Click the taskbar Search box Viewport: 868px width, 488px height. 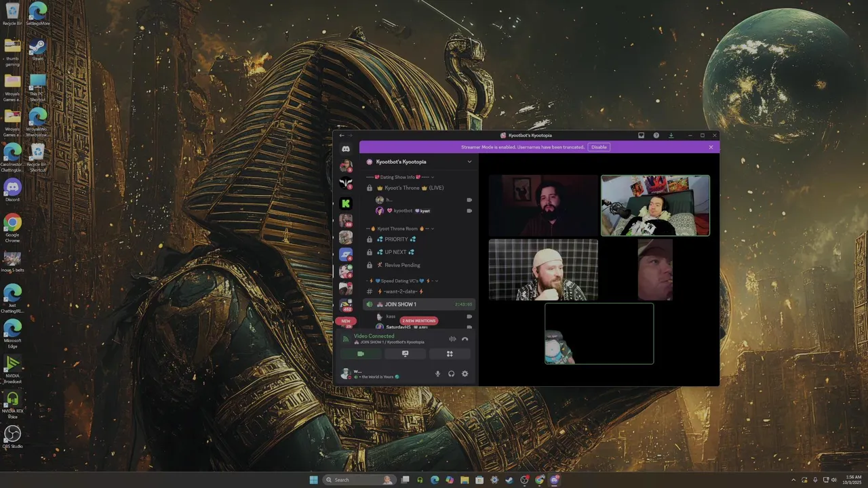pyautogui.click(x=359, y=480)
